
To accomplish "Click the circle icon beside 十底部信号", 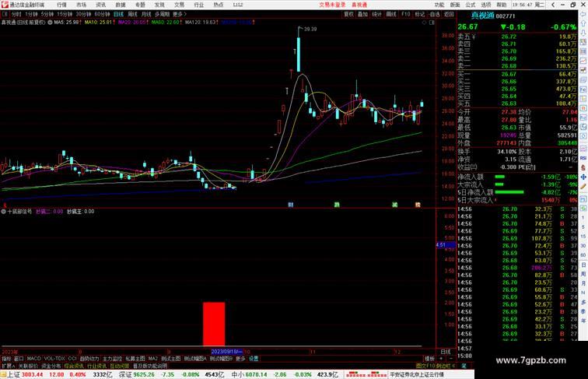I will click(3, 211).
